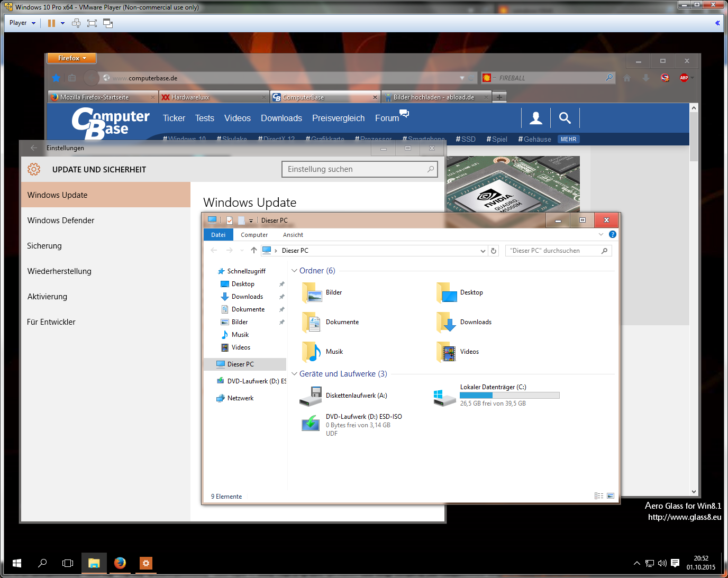Image resolution: width=728 pixels, height=578 pixels.
Task: Click the Firefox home button
Action: (x=627, y=78)
